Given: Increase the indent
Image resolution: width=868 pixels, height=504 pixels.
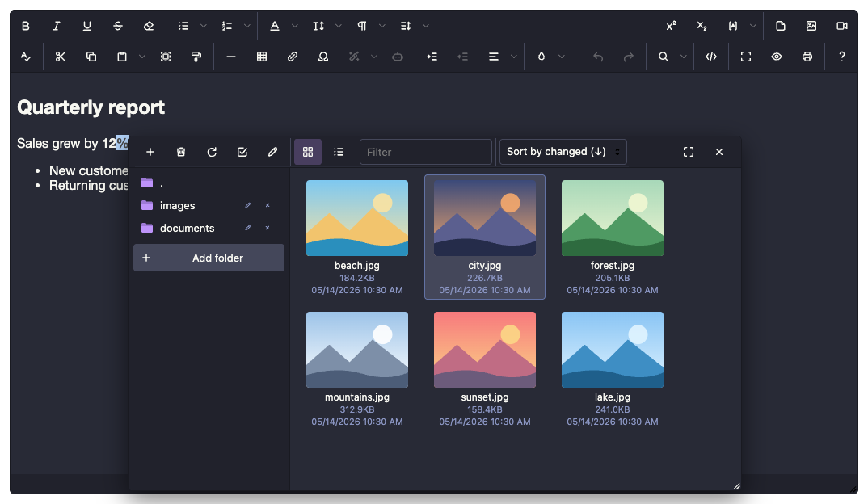Looking at the screenshot, I should coord(432,57).
